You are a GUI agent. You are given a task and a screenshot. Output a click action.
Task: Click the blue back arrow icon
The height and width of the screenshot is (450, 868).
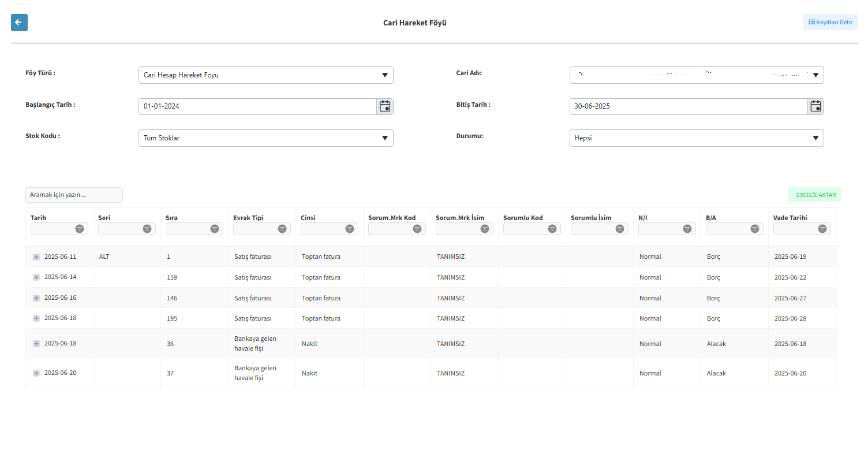pyautogui.click(x=19, y=22)
